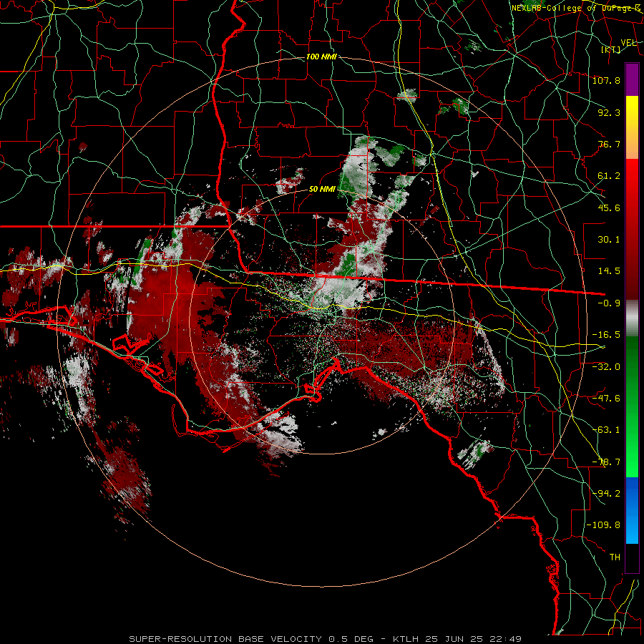Select the -0.9 legend value

coord(609,303)
